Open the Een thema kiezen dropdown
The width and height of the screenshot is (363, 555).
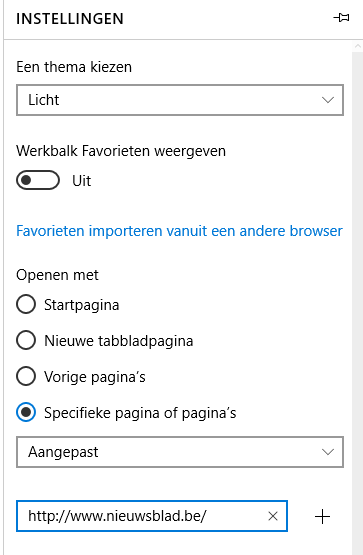[180, 100]
